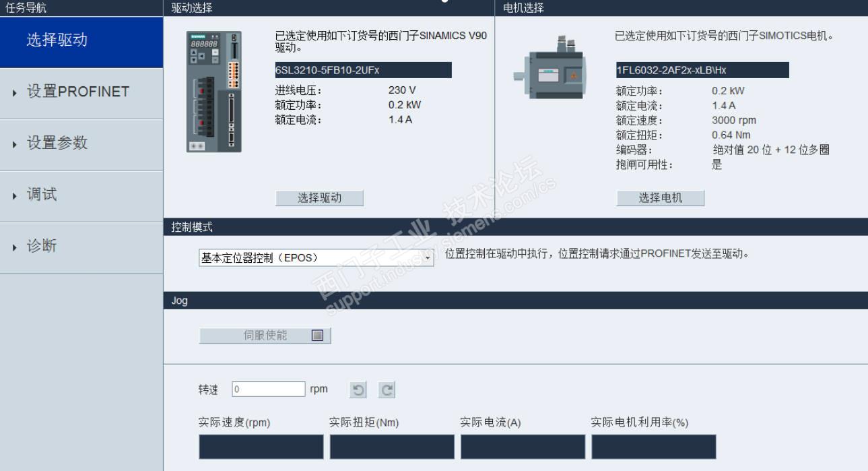
Task: Click the 驱动选择 section header
Action: click(x=329, y=8)
